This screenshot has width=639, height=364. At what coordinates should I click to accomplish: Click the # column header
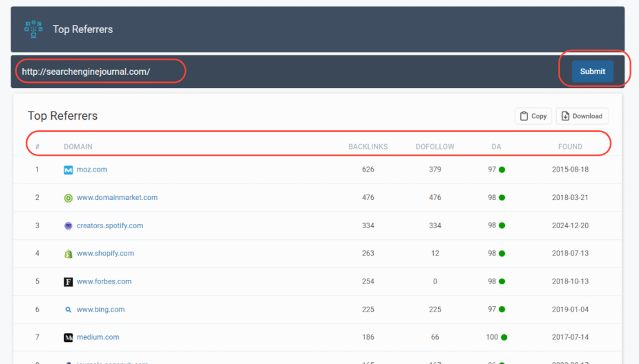37,146
